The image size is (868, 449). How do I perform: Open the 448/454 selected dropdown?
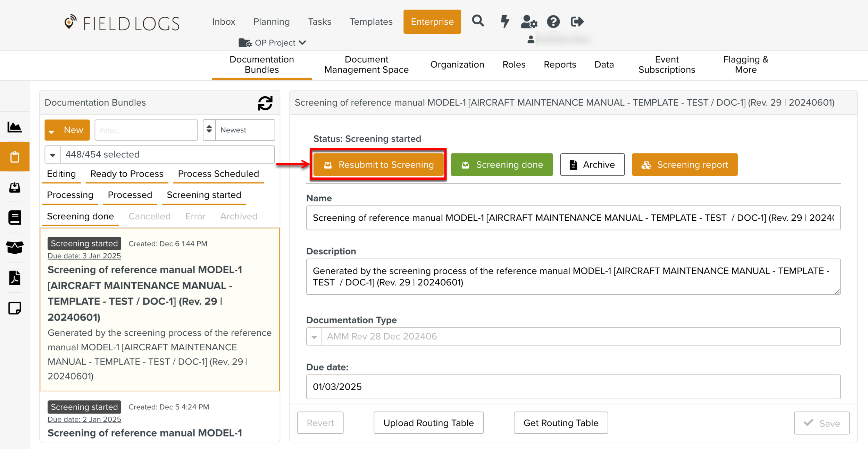click(53, 155)
